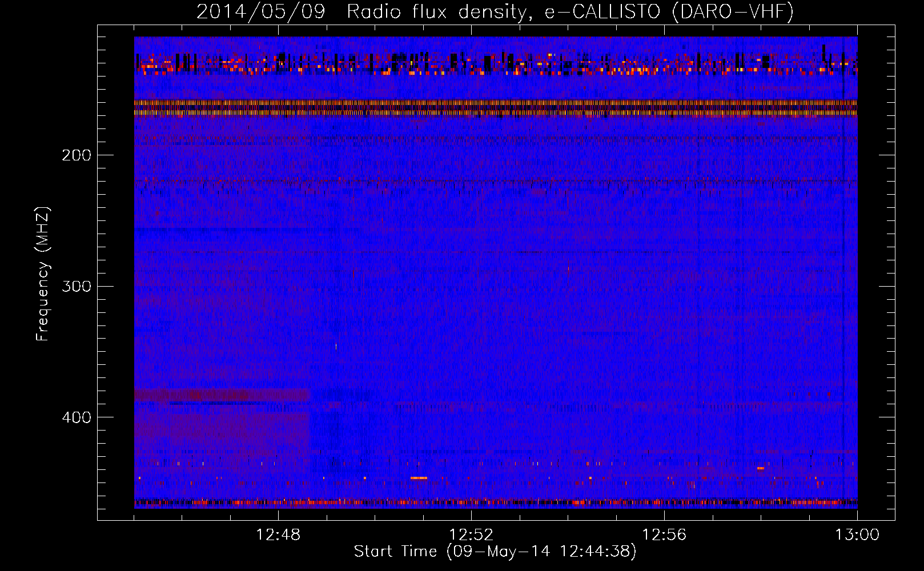Image resolution: width=924 pixels, height=571 pixels.
Task: Click the plot title "Radio flux density, e-CALLISTO (DARO-VHF)"
Action: [x=570, y=12]
